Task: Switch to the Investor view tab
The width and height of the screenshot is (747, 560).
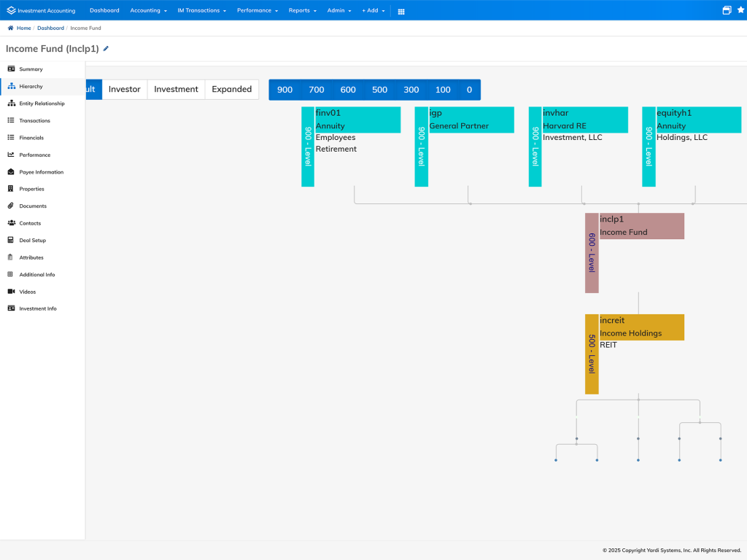Action: 124,90
